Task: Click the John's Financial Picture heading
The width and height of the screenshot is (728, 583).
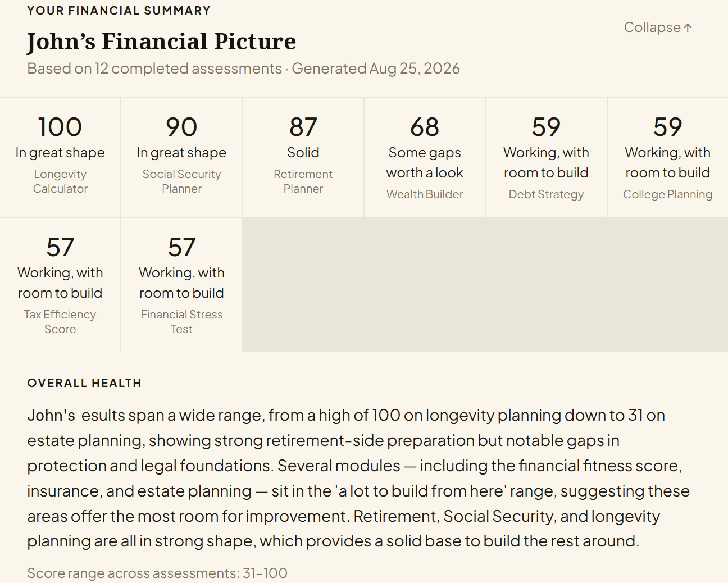Action: point(161,42)
